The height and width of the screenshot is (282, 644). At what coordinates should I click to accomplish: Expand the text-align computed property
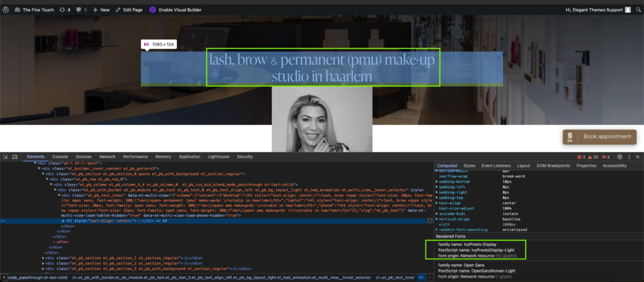click(x=437, y=203)
